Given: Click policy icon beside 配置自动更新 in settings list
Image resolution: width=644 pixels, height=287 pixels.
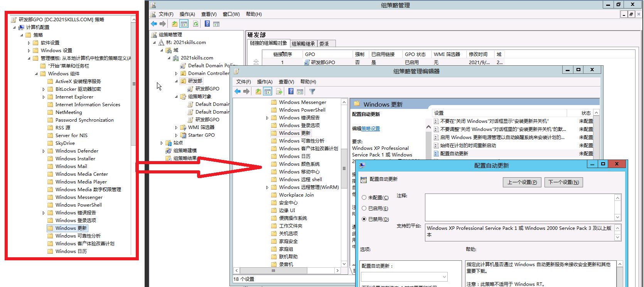Looking at the screenshot, I should (436, 154).
